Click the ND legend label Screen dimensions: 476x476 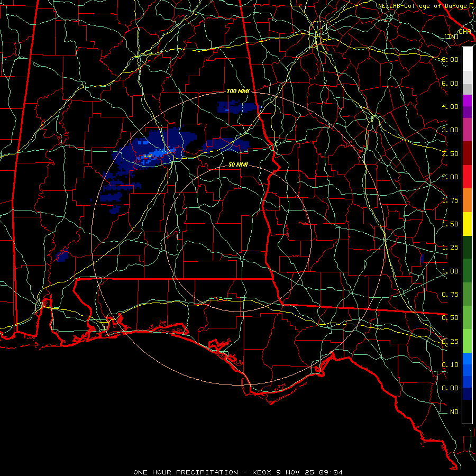454,412
